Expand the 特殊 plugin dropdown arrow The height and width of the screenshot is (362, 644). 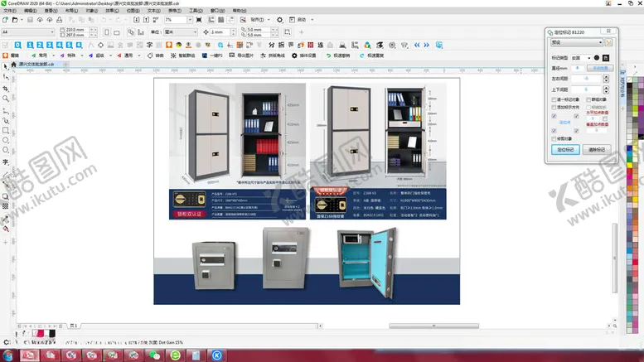point(82,56)
